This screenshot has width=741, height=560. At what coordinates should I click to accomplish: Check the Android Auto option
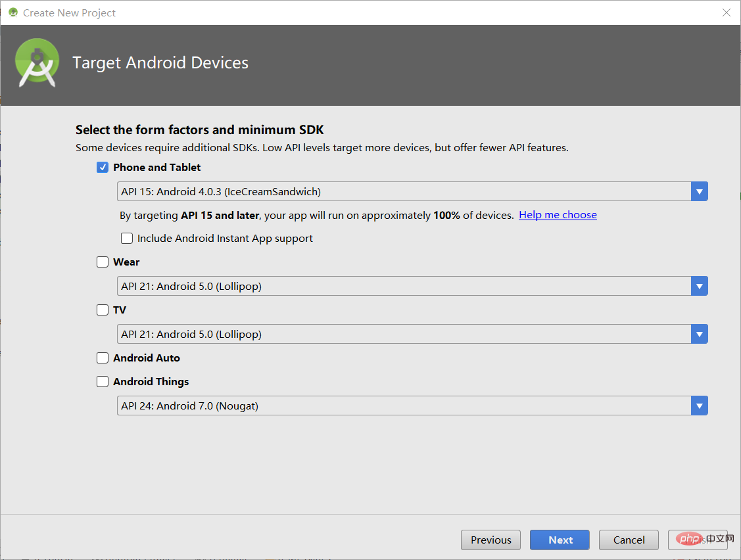tap(103, 358)
